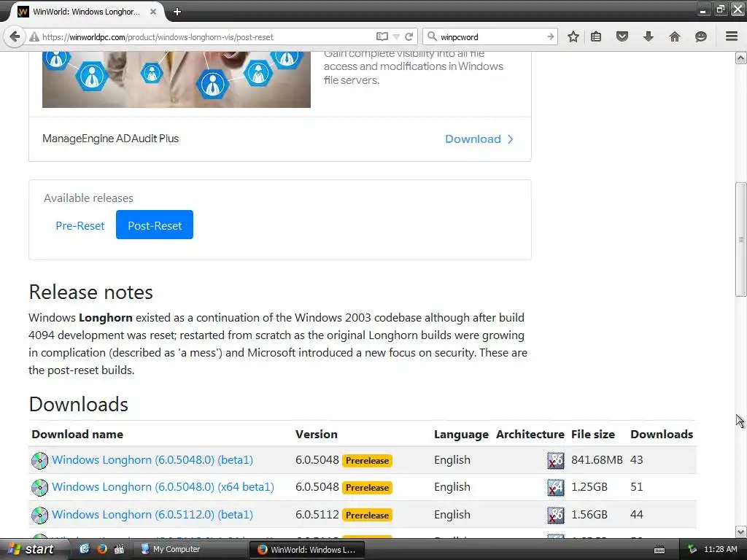Viewport: 747px width, 560px height.
Task: Open Windows Longhorn (6.0.5048.0) (beta1) download
Action: point(152,460)
